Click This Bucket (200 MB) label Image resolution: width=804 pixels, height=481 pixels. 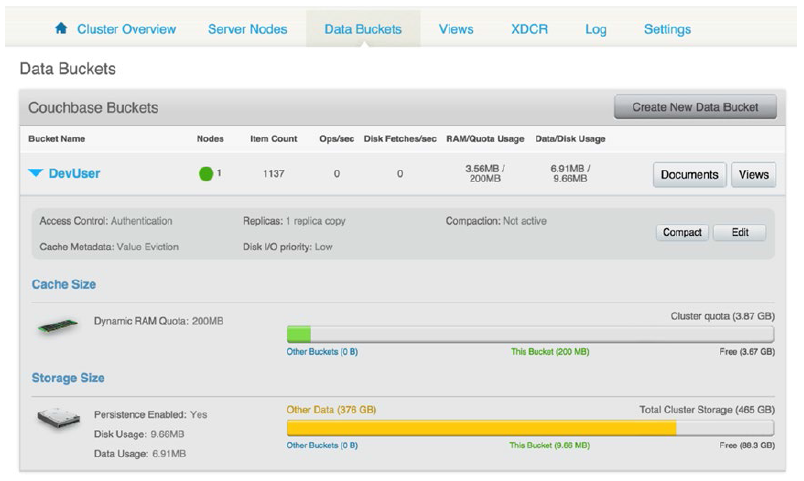[x=550, y=352]
